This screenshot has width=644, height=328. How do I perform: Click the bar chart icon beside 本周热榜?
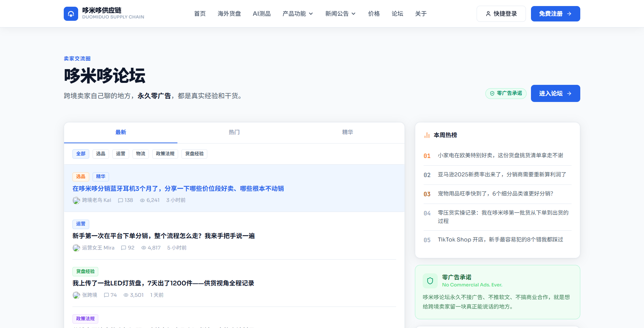click(427, 135)
